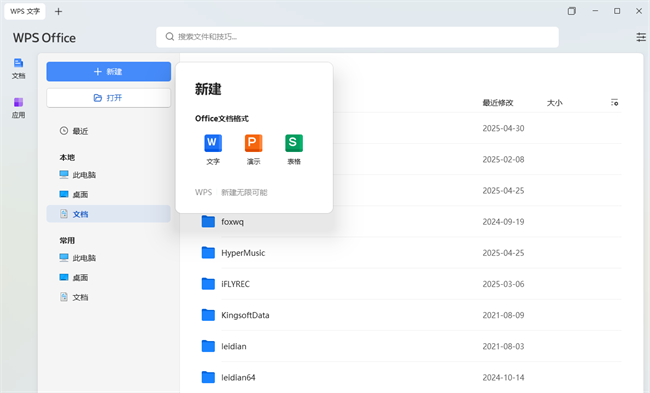This screenshot has height=393, width=650.
Task: Click the leidian folder icon
Action: click(x=208, y=346)
